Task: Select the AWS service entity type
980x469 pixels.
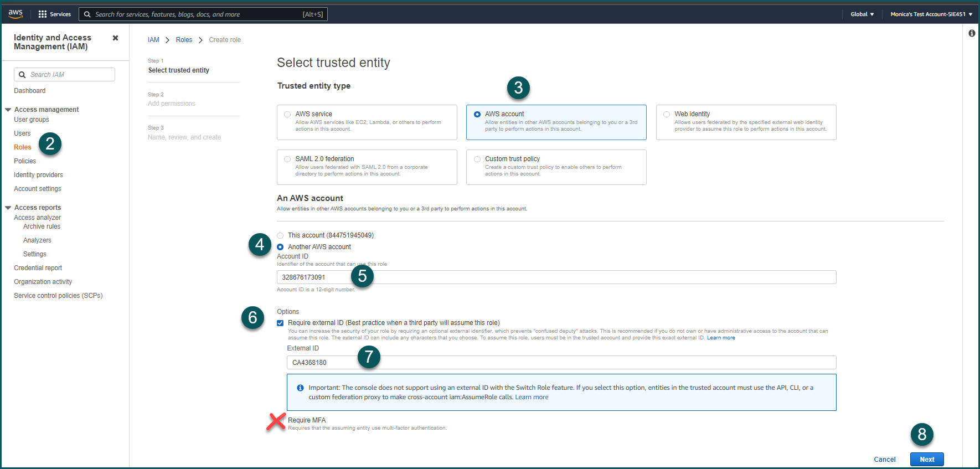Action: click(x=367, y=122)
